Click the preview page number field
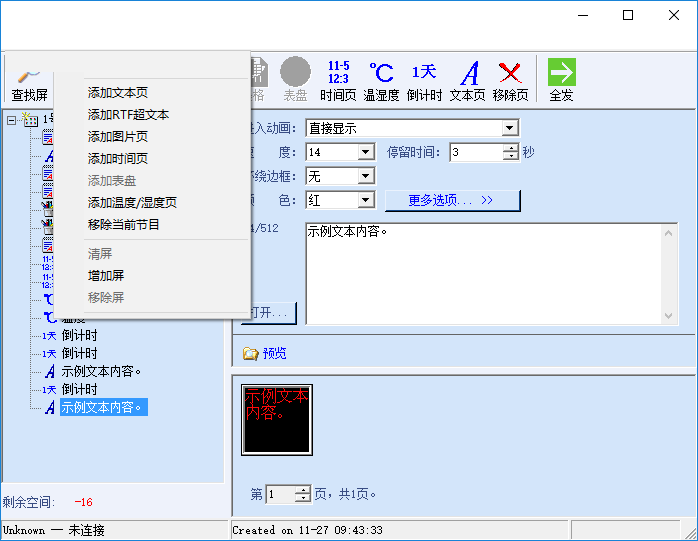 [280, 494]
